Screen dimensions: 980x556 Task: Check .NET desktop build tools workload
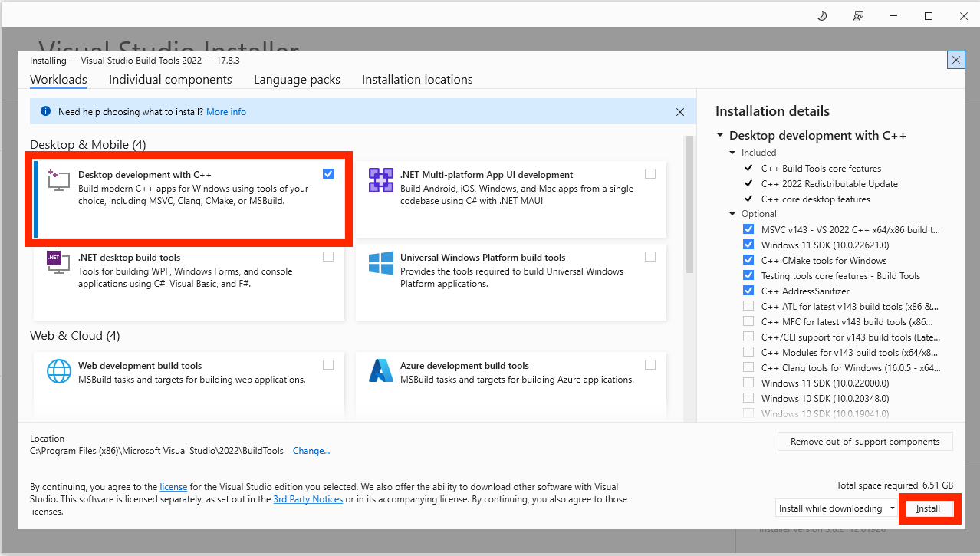(x=328, y=257)
